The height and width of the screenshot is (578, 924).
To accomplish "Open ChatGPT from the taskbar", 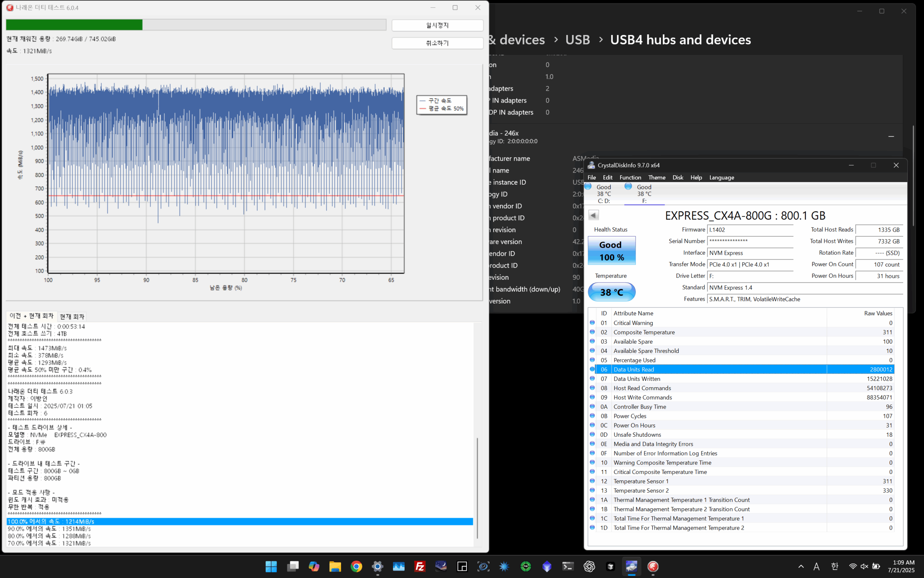I will point(589,566).
